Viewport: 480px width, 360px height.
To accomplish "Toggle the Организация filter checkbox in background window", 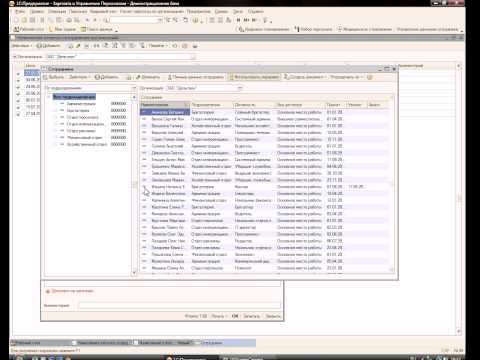I will click(15, 57).
